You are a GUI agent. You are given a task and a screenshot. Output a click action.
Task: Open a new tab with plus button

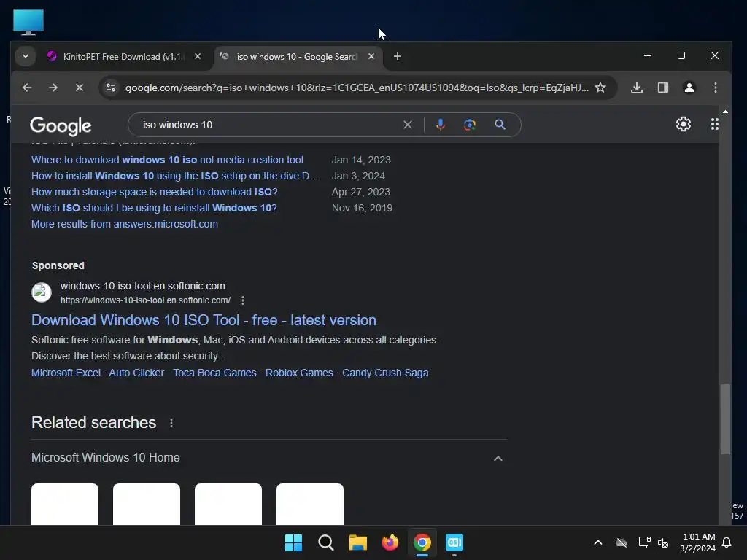398,56
